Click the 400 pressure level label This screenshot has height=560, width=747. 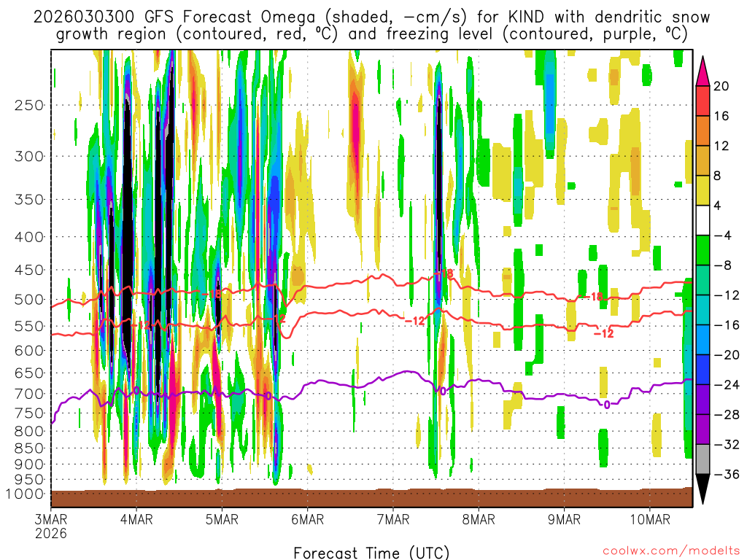coord(29,237)
